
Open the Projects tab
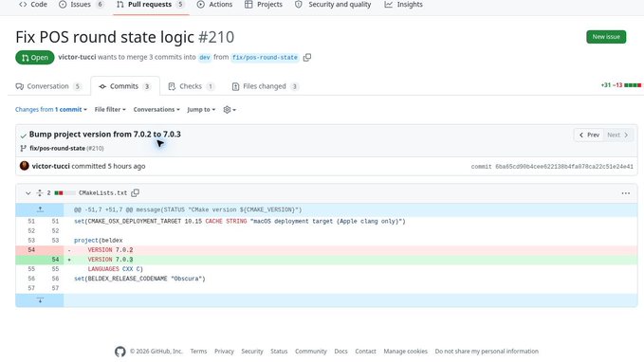tap(264, 5)
